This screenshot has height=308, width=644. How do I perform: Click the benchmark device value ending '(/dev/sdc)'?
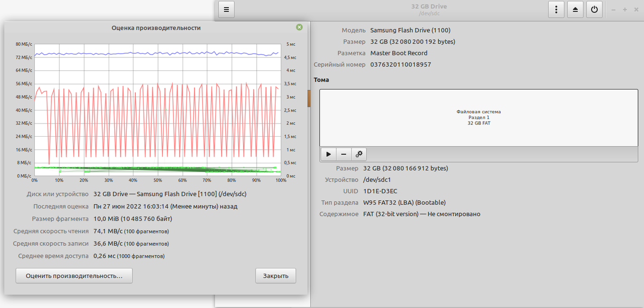click(170, 193)
